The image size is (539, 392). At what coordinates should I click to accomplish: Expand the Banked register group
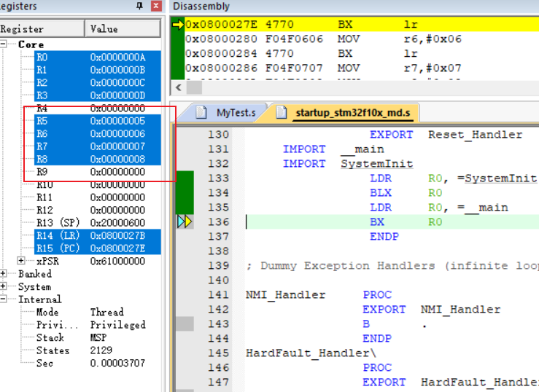point(3,273)
